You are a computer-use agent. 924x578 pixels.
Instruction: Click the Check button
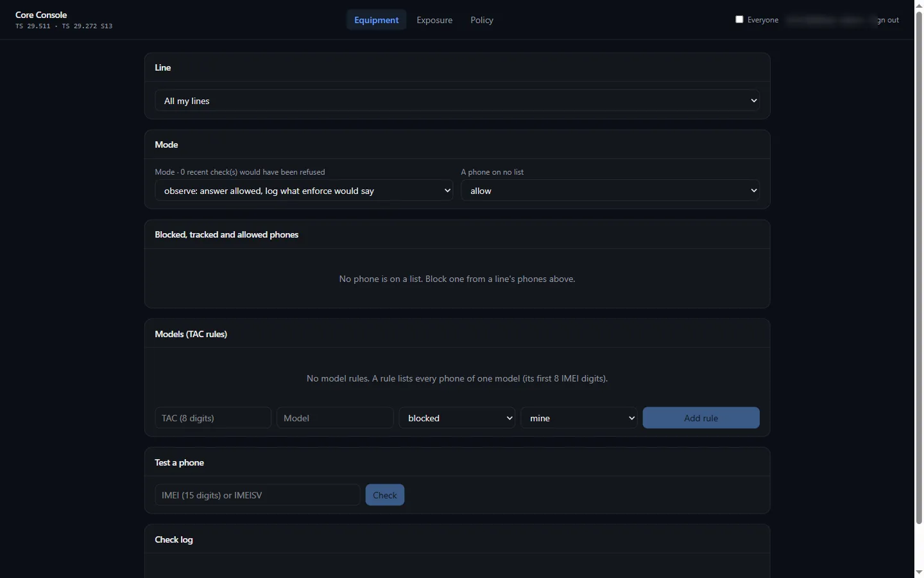coord(385,495)
